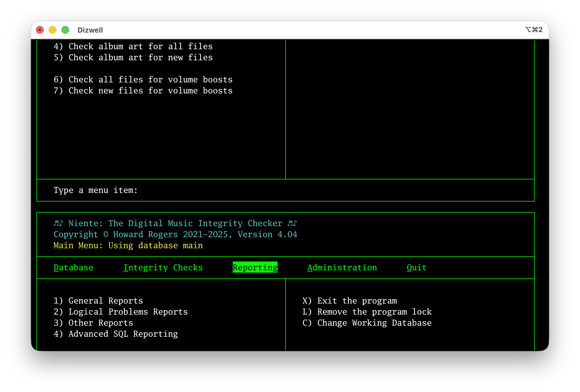
Task: Click the Type a menu item prompt
Action: coord(95,190)
